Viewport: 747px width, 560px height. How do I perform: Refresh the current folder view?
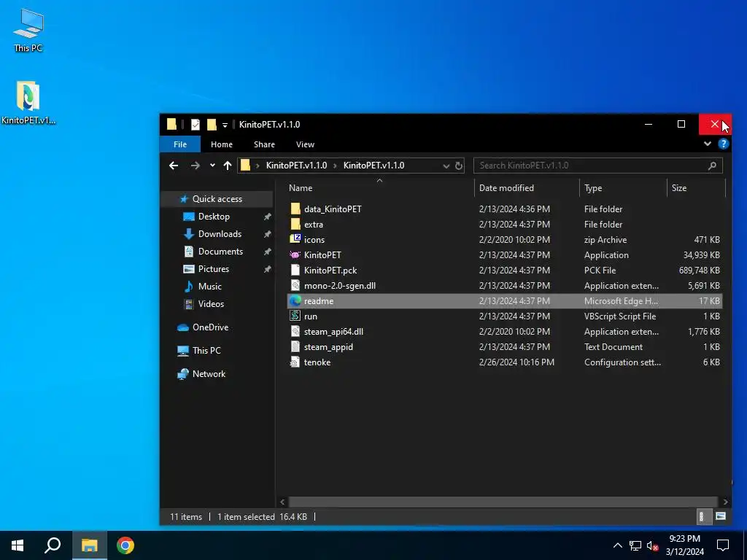coord(458,166)
